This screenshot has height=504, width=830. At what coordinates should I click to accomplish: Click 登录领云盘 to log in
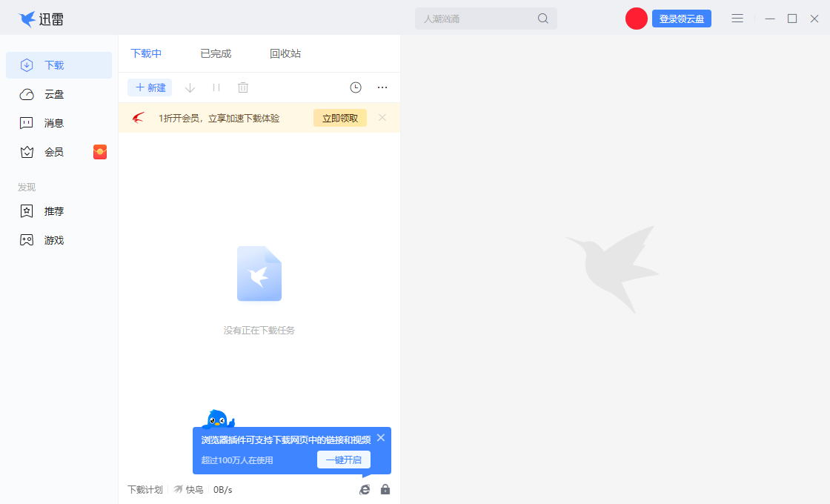681,18
